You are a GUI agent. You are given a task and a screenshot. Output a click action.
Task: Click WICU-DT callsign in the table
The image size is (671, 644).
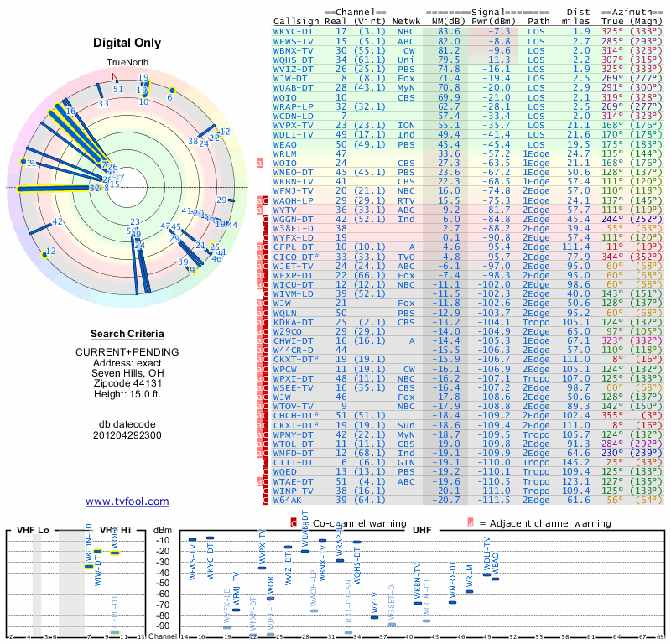[x=293, y=284]
